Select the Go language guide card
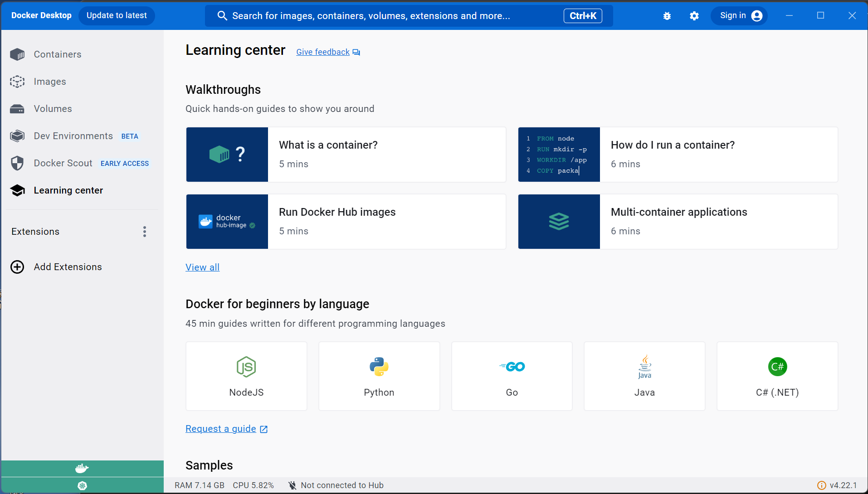Viewport: 868px width, 494px height. [x=512, y=376]
